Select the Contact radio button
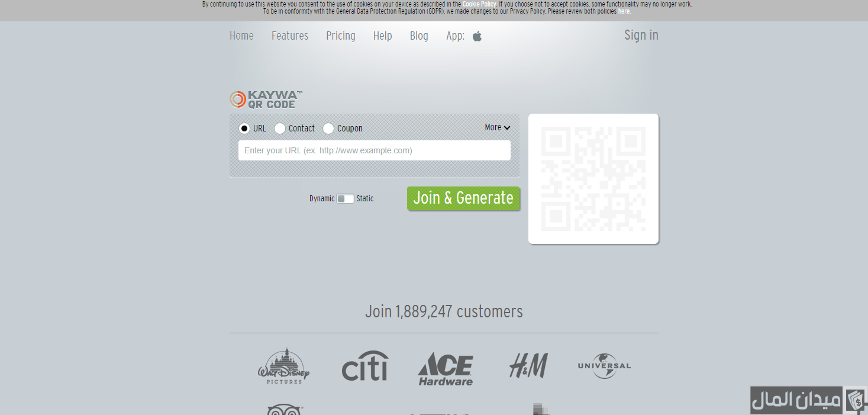This screenshot has width=868, height=415. click(280, 128)
